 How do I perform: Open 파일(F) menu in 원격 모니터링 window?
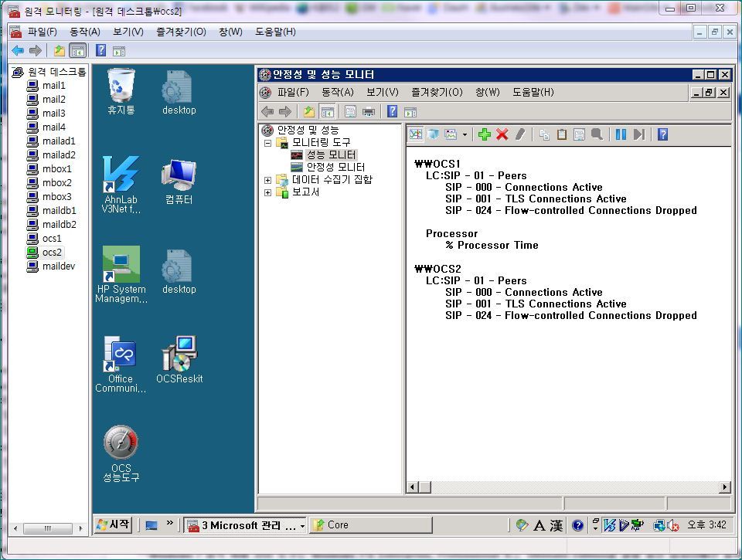point(42,32)
